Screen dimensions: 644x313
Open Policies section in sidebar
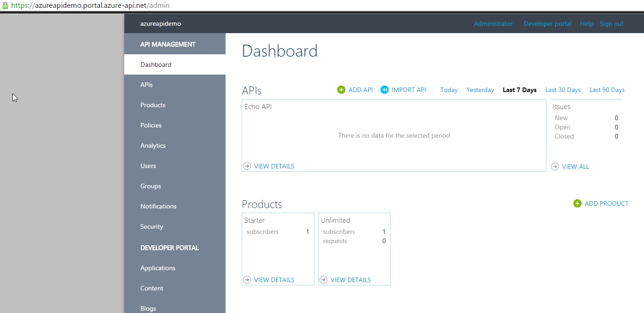tap(175, 125)
